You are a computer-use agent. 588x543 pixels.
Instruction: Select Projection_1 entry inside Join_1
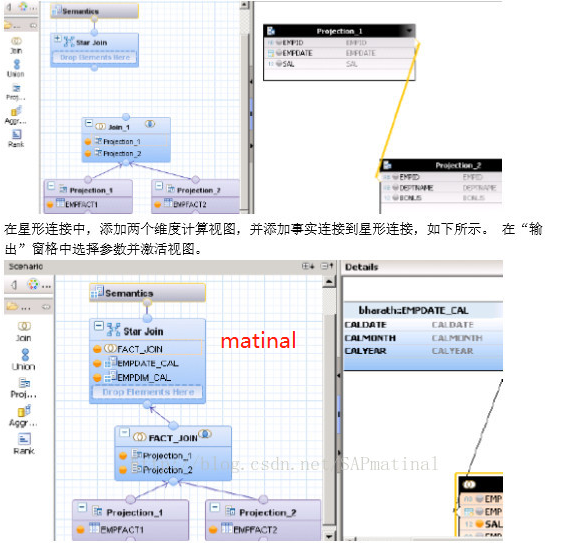point(126,141)
